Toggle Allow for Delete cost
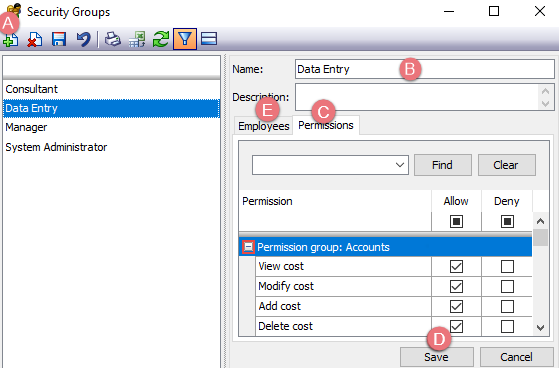The height and width of the screenshot is (368, 559). (456, 326)
